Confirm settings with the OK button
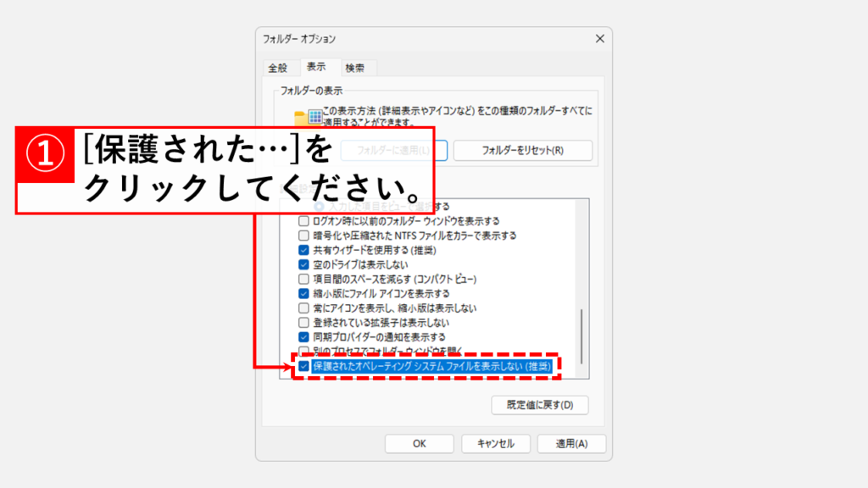Screen dimensions: 868x488 pyautogui.click(x=420, y=443)
